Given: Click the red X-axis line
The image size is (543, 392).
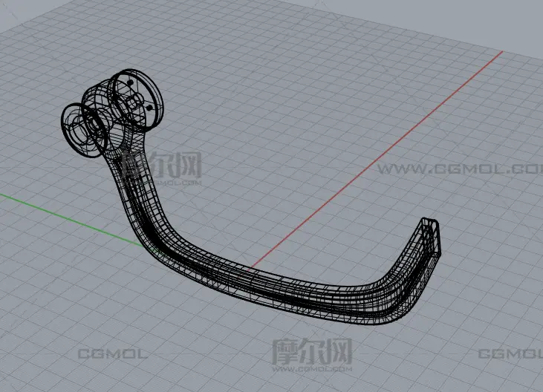Looking at the screenshot, I should (x=377, y=159).
